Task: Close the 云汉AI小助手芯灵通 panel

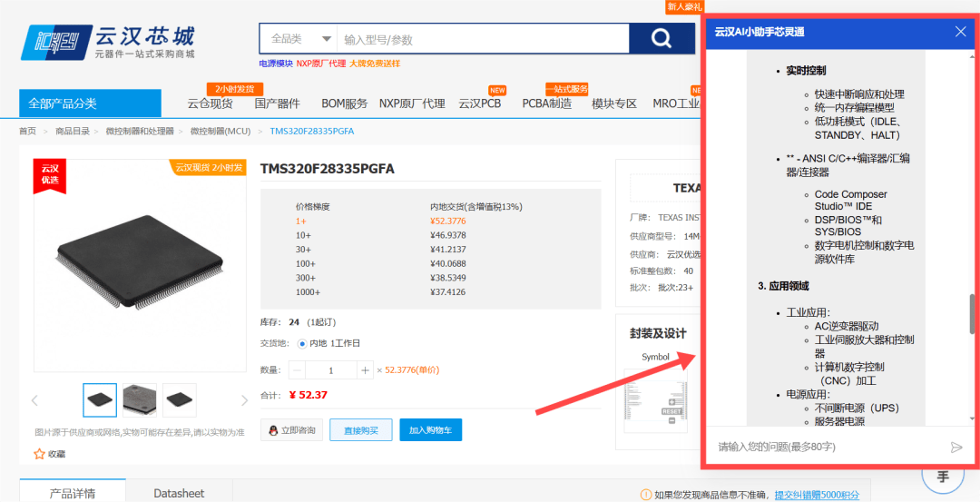Action: 961,32
